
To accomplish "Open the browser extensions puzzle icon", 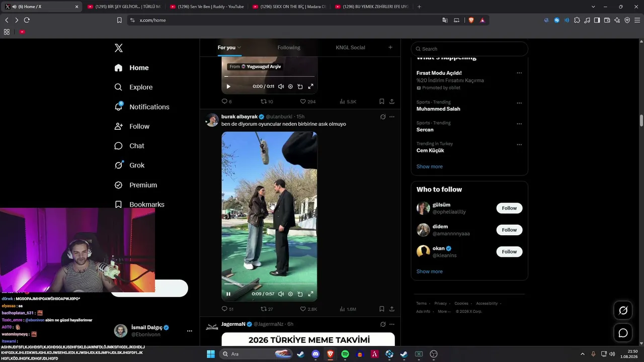I will (x=577, y=20).
